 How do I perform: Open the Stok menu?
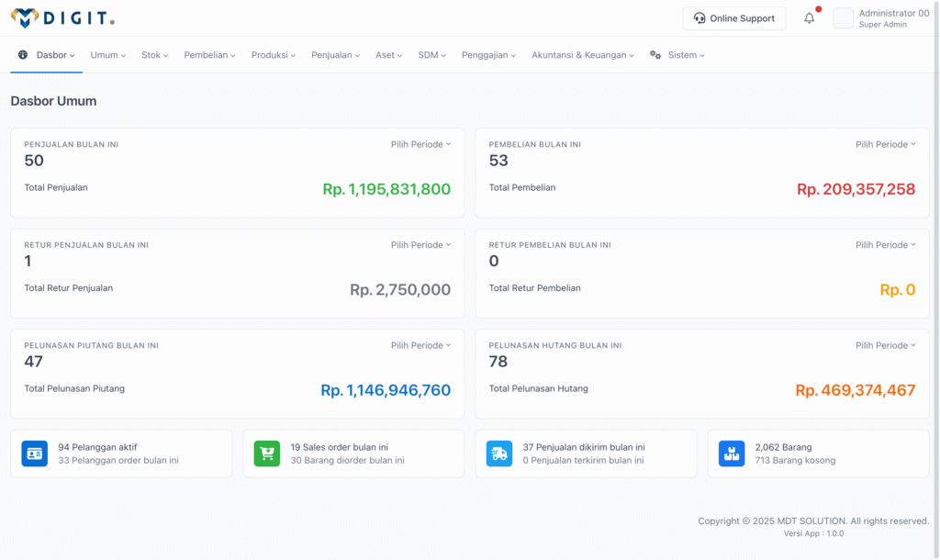pyautogui.click(x=154, y=55)
